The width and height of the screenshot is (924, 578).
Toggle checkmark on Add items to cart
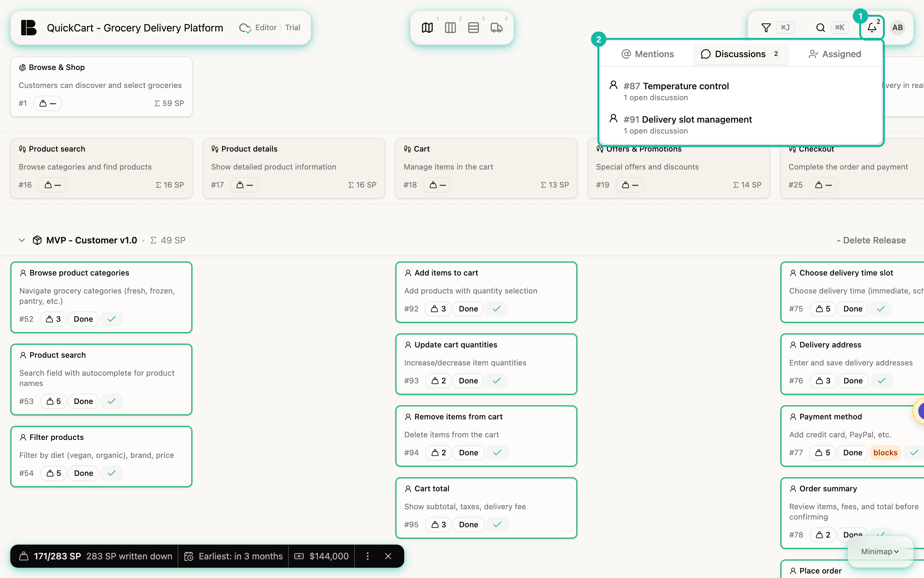tap(496, 309)
